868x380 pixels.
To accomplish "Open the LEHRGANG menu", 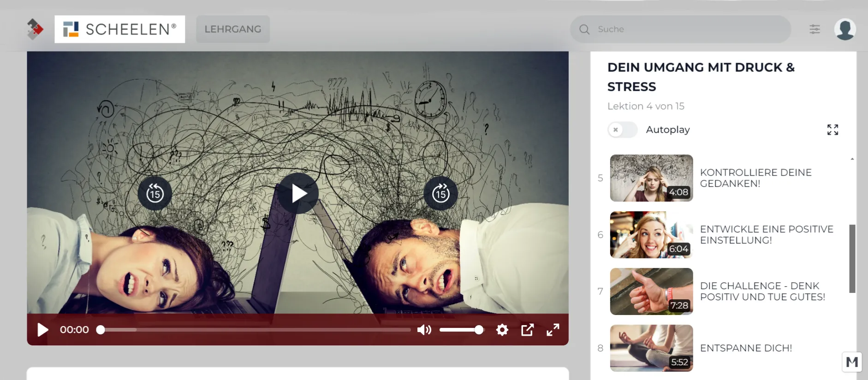I will click(233, 29).
